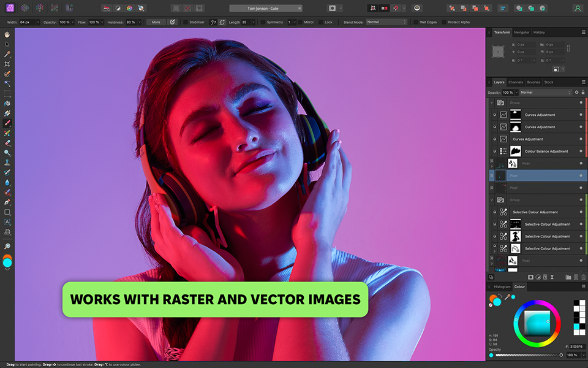Click the lock icon in Layers panel
588x368 pixels.
(584, 92)
